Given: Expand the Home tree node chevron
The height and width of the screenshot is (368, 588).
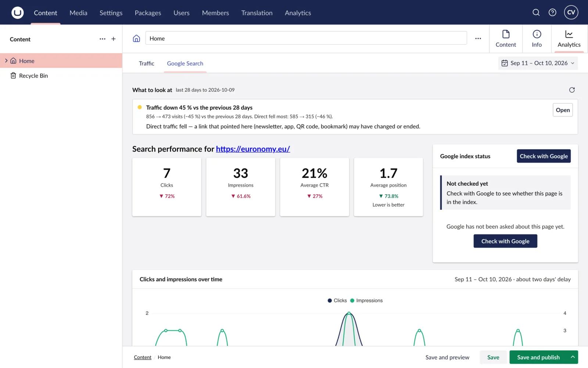Looking at the screenshot, I should 6,61.
